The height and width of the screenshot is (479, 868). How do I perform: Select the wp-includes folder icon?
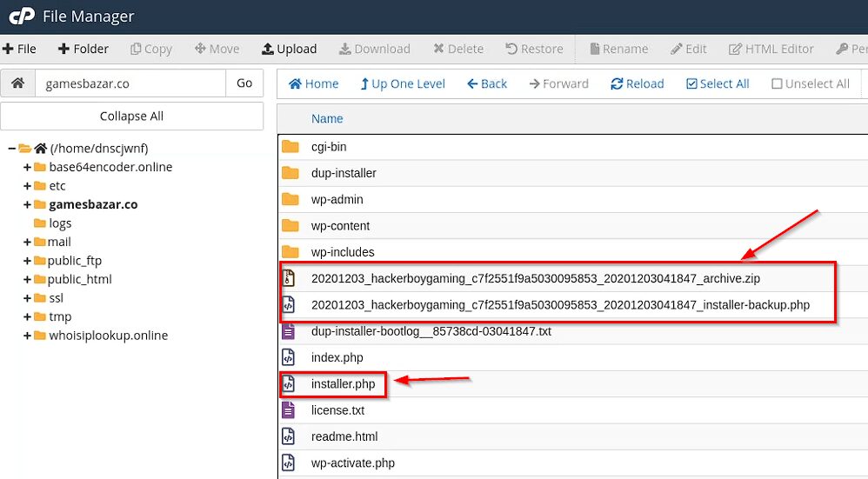[290, 251]
